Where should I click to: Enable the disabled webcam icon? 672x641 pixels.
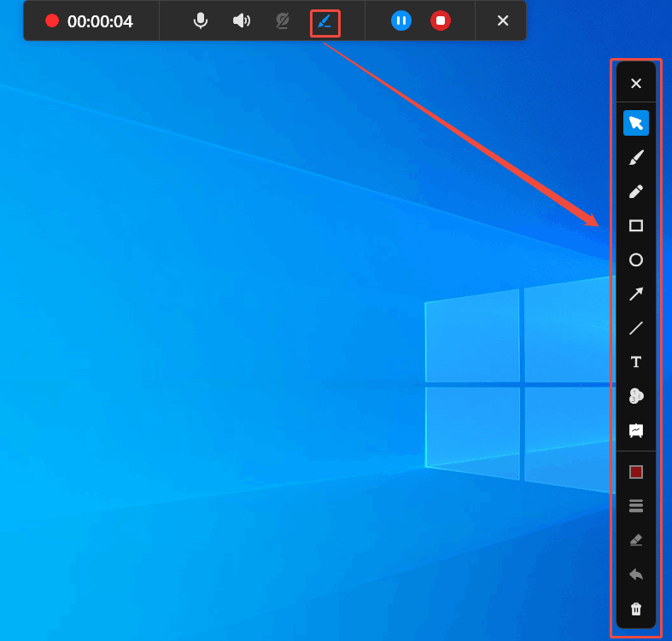(283, 20)
